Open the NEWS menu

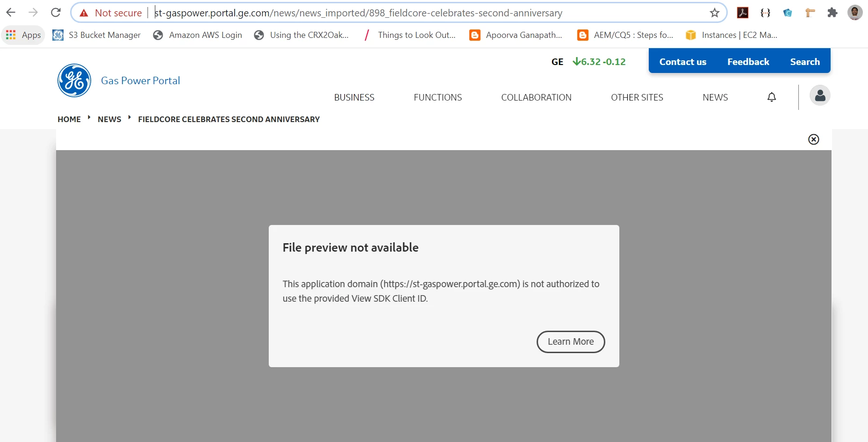[x=715, y=97]
